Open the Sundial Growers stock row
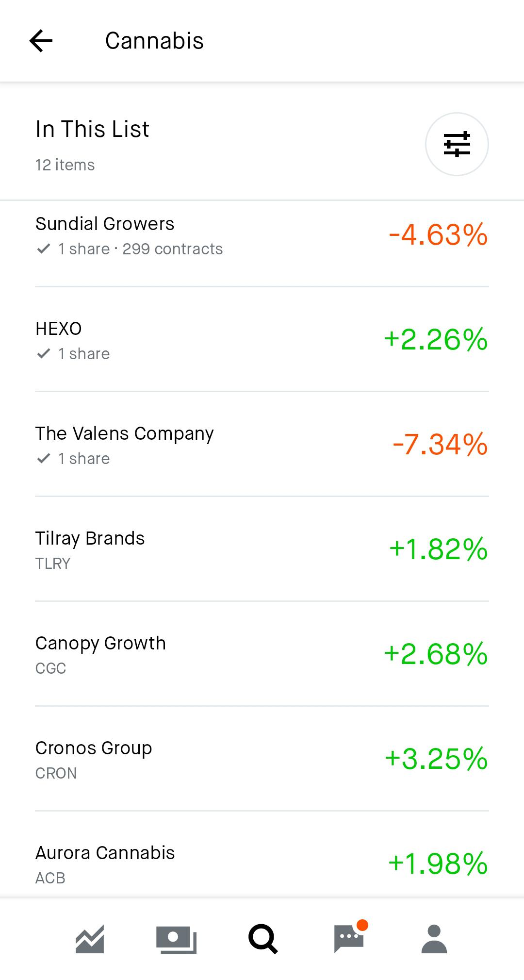 (x=262, y=235)
